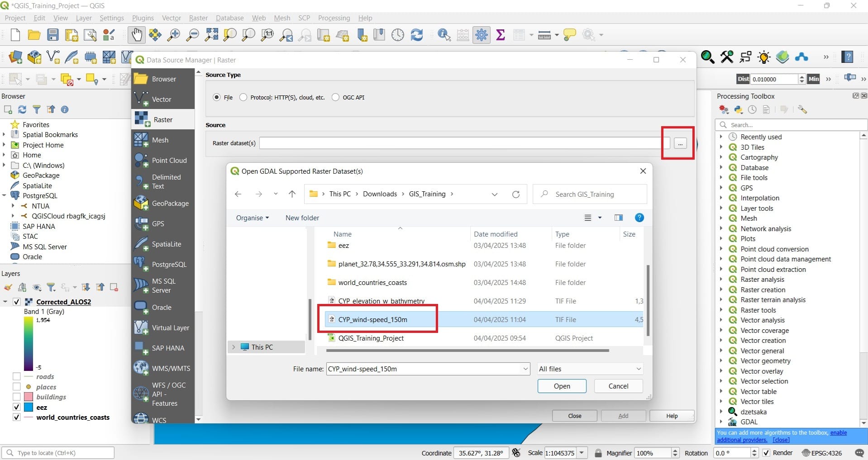Select the OGC API radio button
Viewport: 868px width, 460px height.
[x=335, y=97]
